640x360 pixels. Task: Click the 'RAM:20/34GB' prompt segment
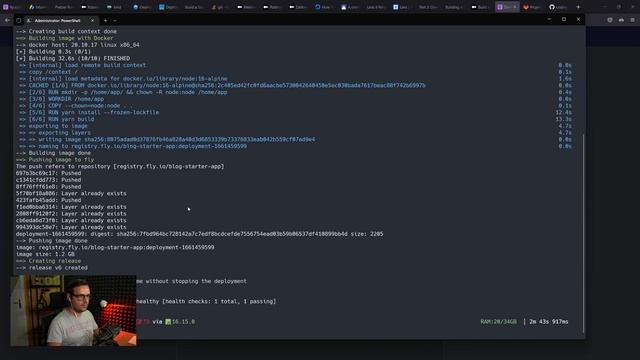(x=498, y=322)
